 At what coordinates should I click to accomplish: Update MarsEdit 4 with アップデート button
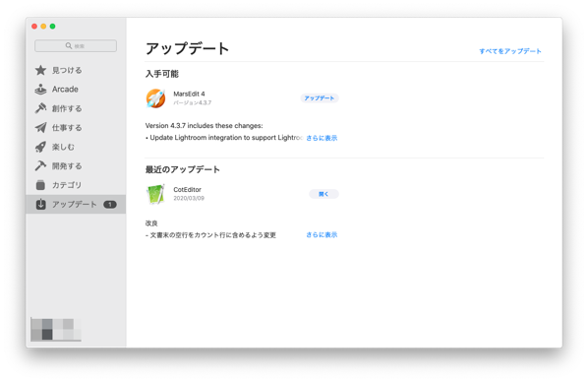(x=320, y=98)
